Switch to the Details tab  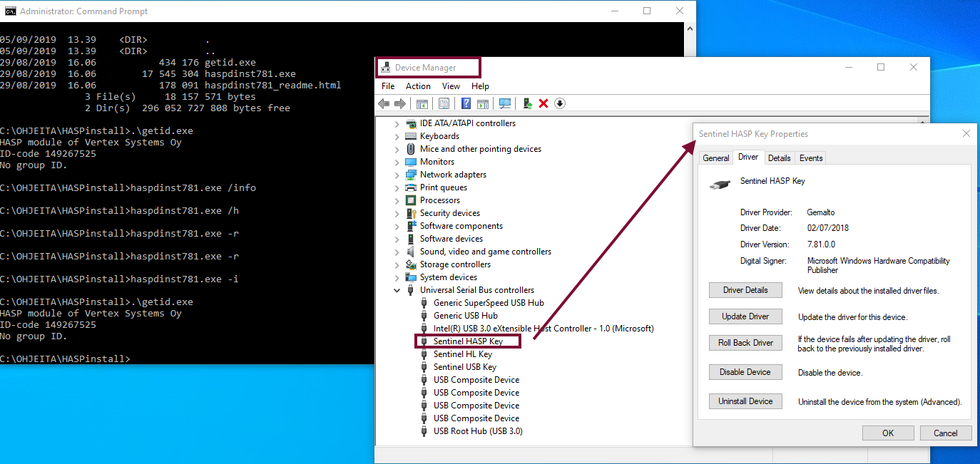779,158
